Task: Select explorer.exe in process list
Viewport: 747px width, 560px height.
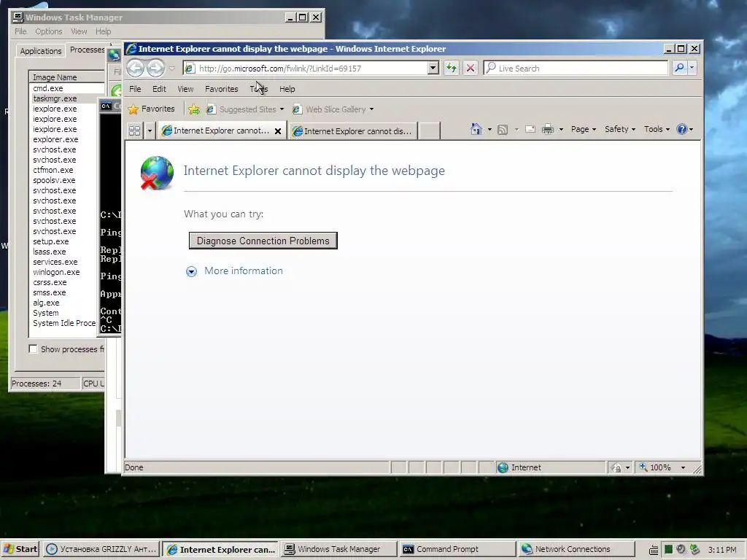Action: click(x=55, y=139)
